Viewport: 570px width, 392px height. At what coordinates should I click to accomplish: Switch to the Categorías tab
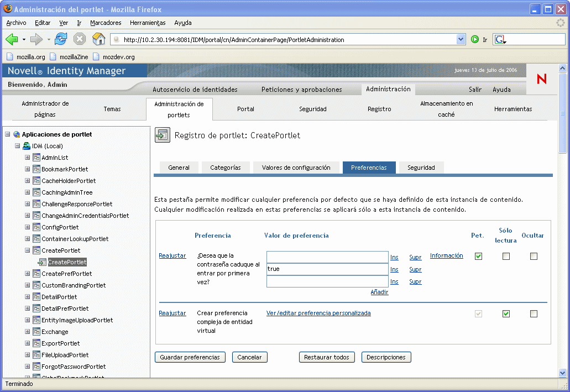click(x=226, y=168)
